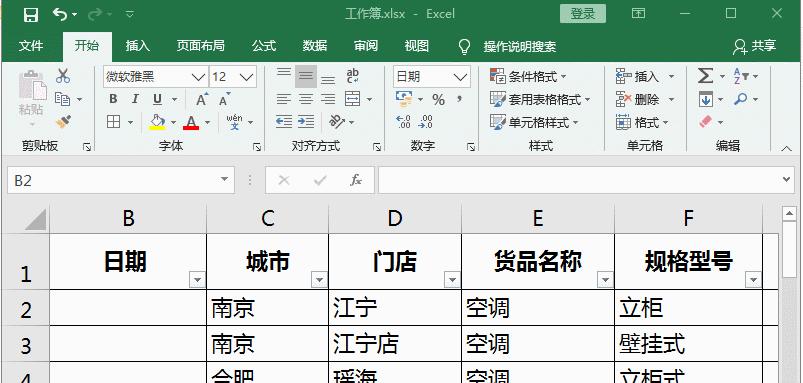Toggle Italic formatting
Image resolution: width=803 pixels, height=383 pixels.
coord(135,99)
